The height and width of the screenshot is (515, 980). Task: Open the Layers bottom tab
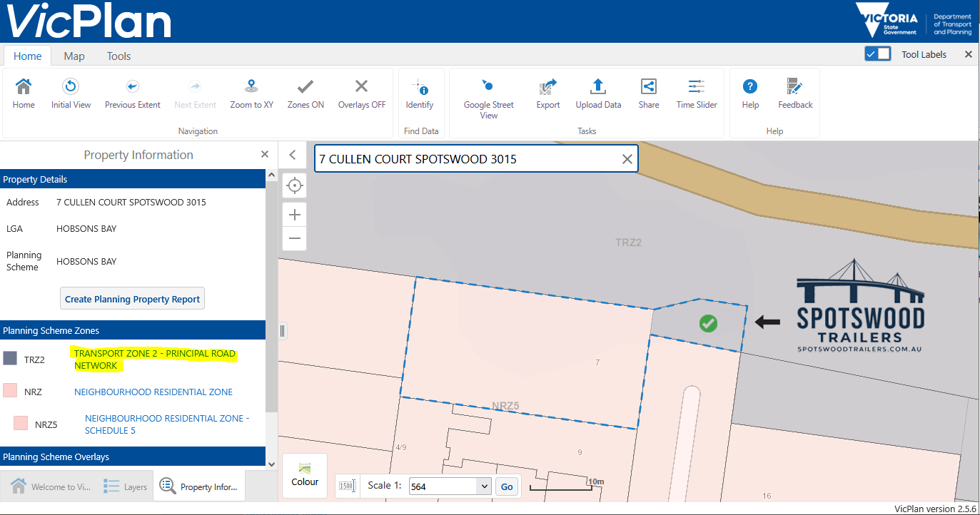[x=126, y=486]
